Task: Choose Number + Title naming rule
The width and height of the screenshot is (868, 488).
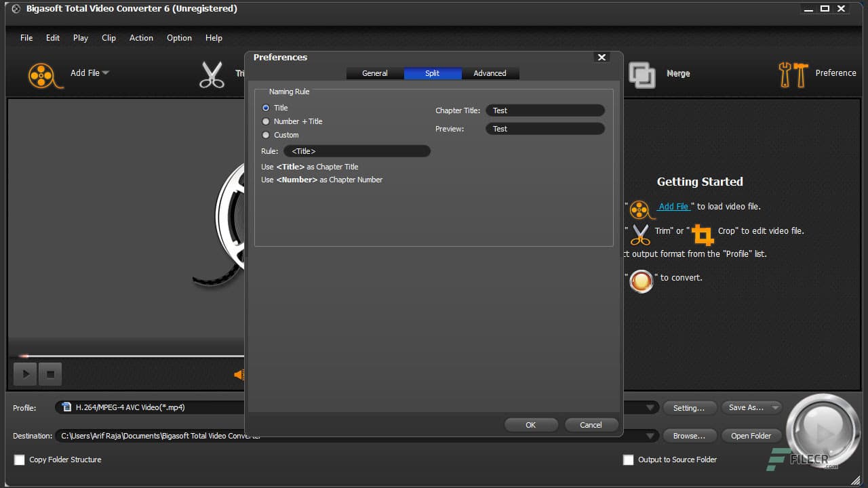Action: pos(266,121)
